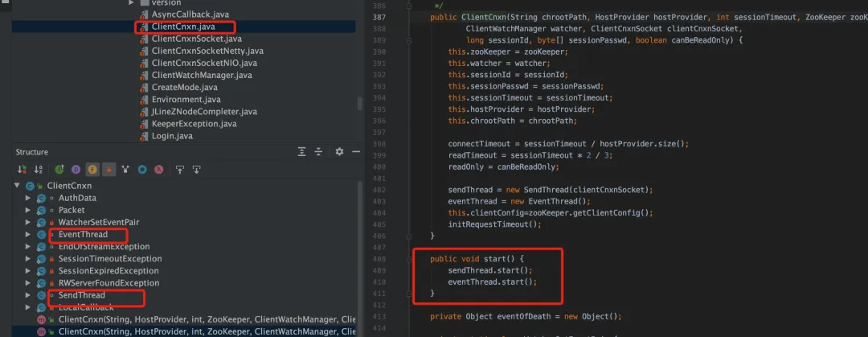Expand the SessionExpiredException node
This screenshot has height=337, width=868.
[27, 271]
